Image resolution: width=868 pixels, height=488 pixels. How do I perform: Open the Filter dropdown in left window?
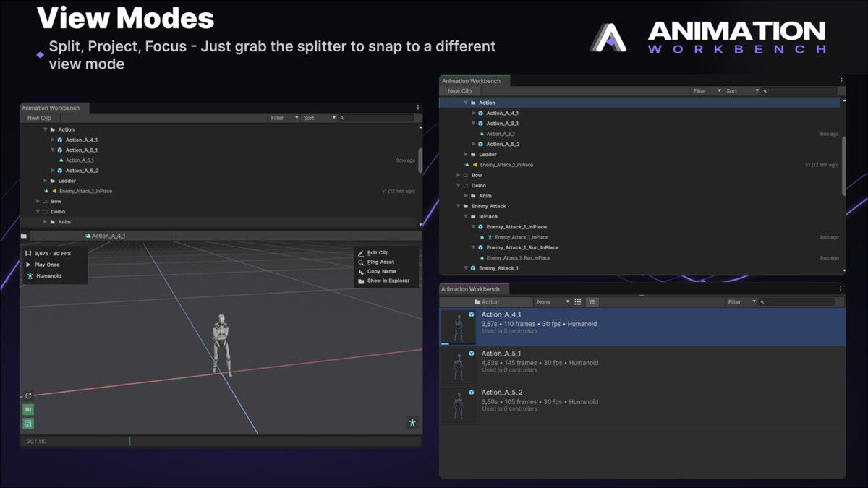[x=284, y=118]
